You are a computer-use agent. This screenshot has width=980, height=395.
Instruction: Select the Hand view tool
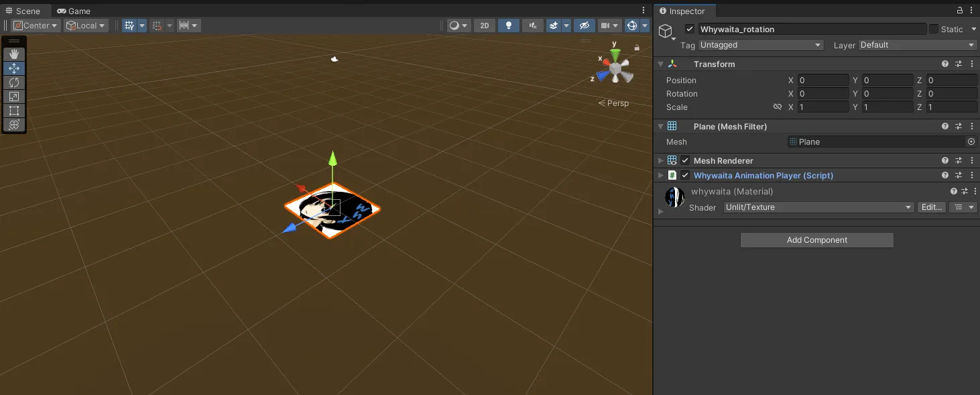tap(13, 54)
